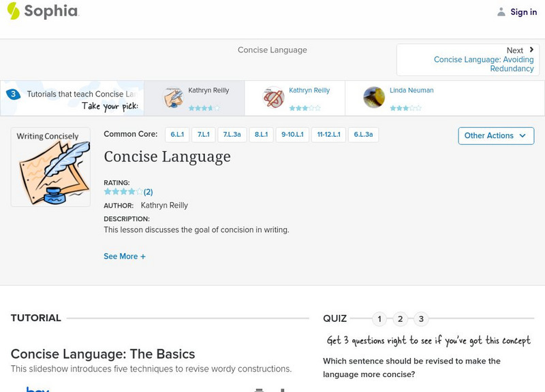Expand description with See More +

(x=125, y=257)
